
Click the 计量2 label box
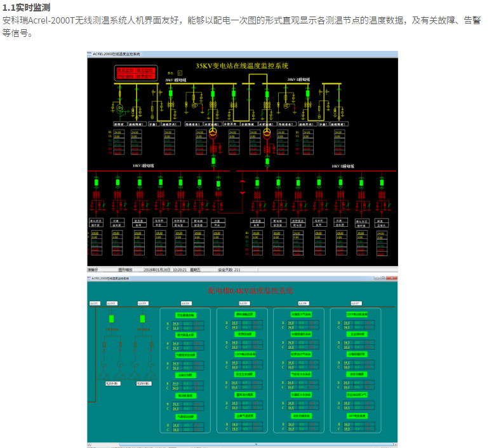[x=323, y=124]
